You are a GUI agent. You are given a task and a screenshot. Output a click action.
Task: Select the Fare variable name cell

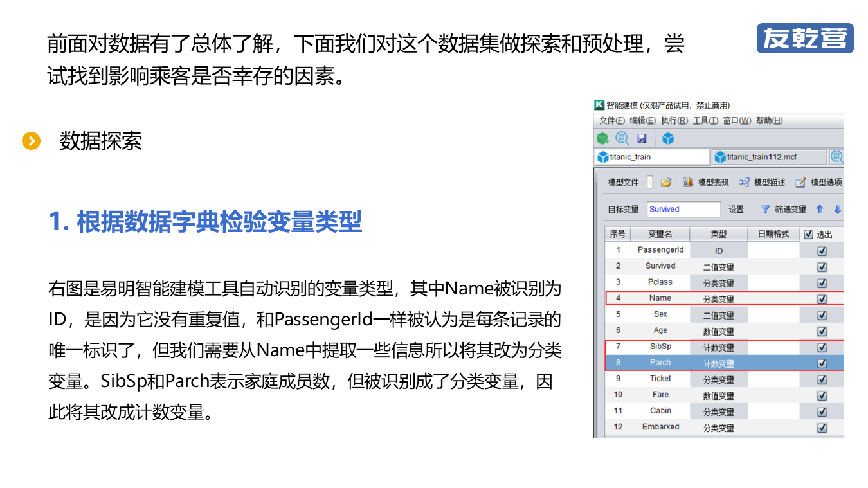[660, 395]
